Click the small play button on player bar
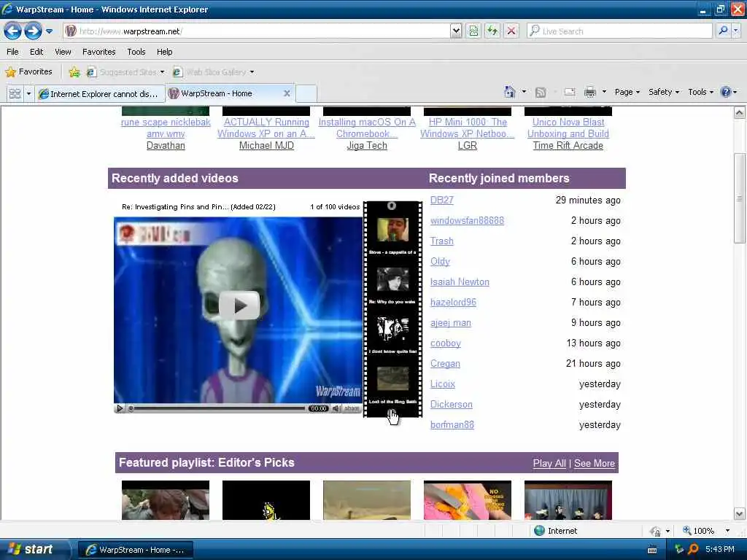 120,408
